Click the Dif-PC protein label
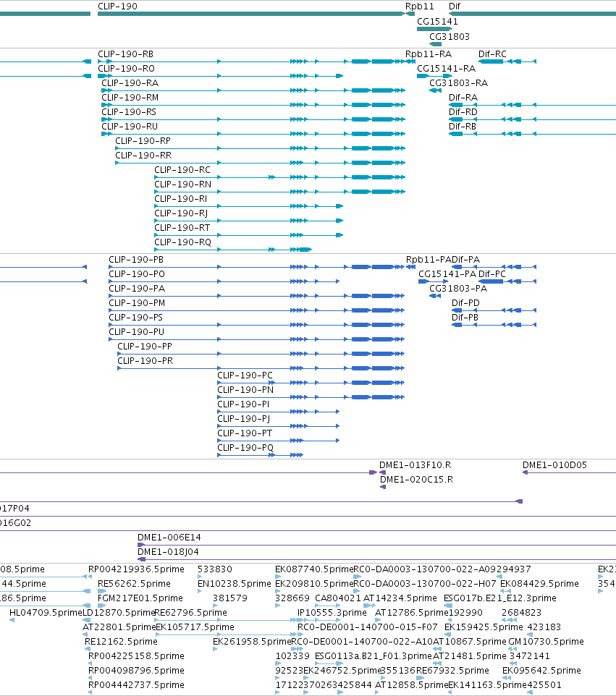 [x=491, y=274]
